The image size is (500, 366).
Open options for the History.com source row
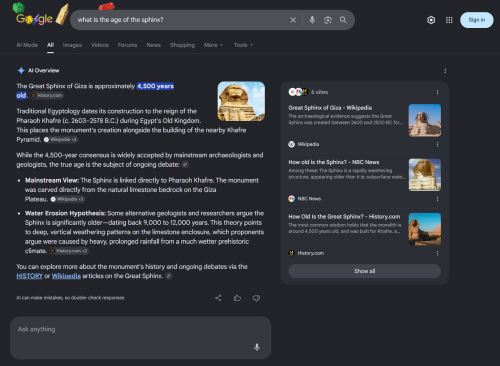[x=437, y=253]
